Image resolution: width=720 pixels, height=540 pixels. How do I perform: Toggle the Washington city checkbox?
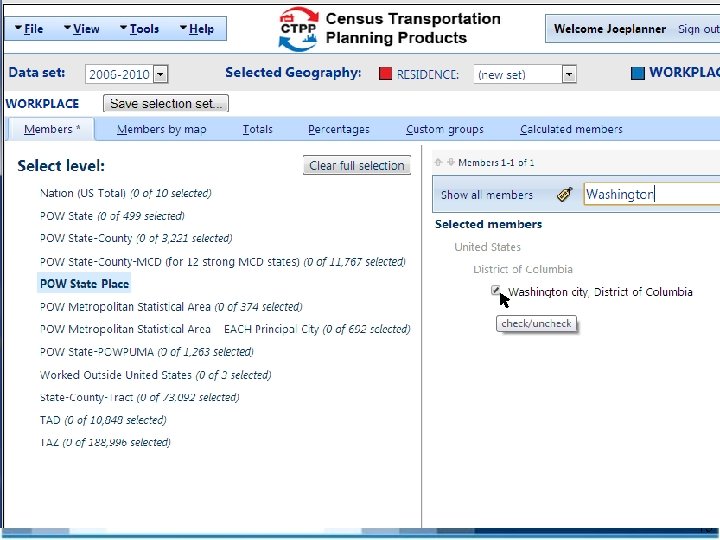point(495,290)
